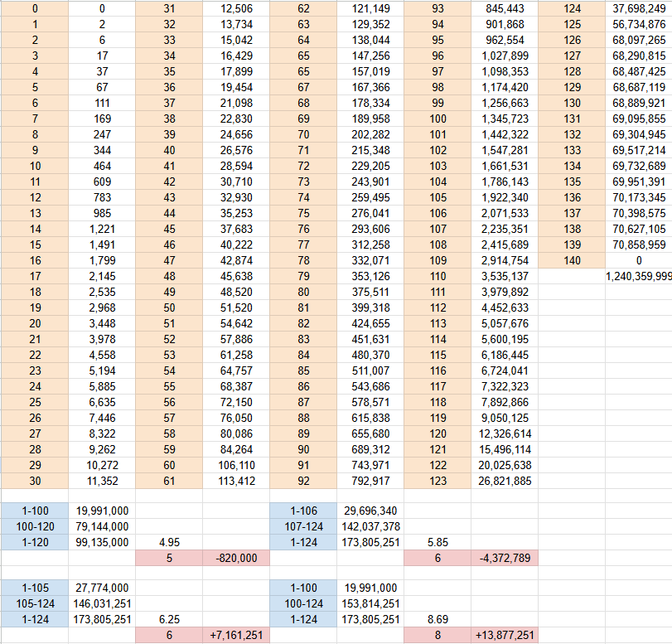The height and width of the screenshot is (644, 672).
Task: Click the pink cell containing -820,000
Action: [236, 558]
